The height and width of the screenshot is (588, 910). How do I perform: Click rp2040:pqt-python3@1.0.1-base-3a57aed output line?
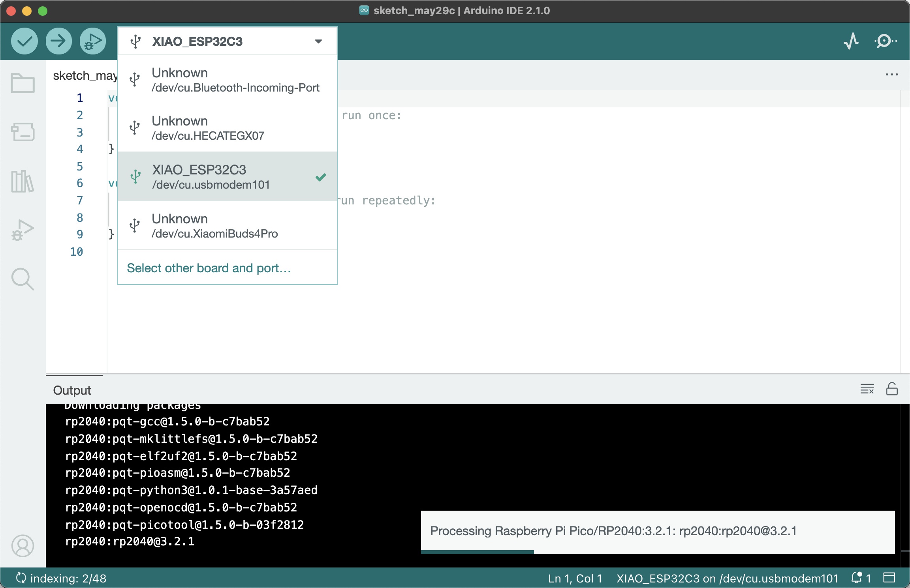[192, 490]
